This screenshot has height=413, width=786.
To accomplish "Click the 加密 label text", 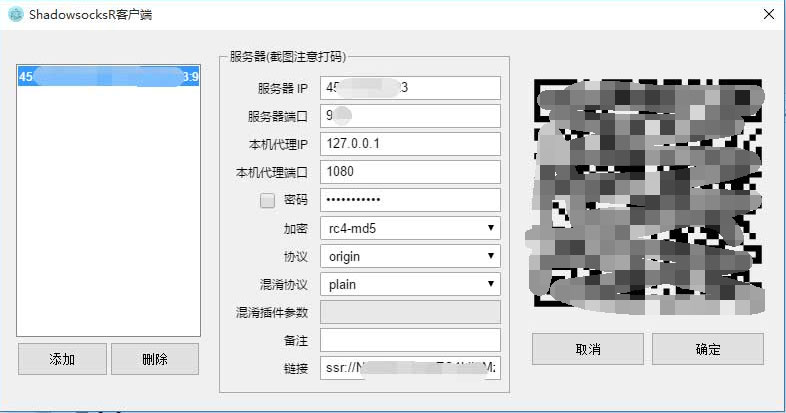I will tap(295, 229).
